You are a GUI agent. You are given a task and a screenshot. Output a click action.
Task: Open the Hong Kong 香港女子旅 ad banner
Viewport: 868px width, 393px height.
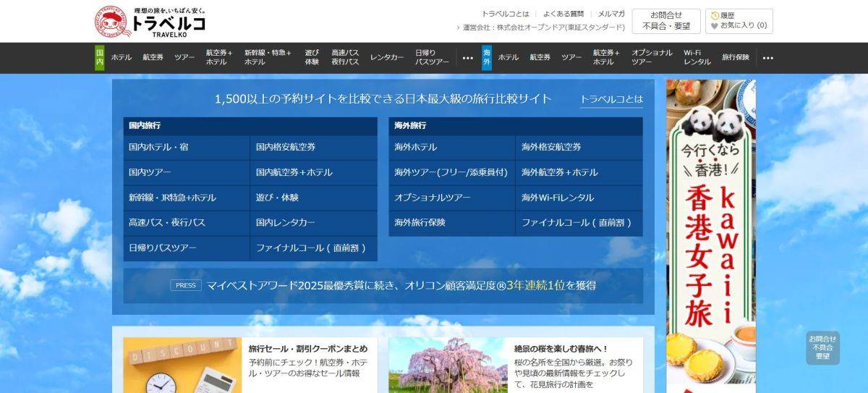coord(711,236)
